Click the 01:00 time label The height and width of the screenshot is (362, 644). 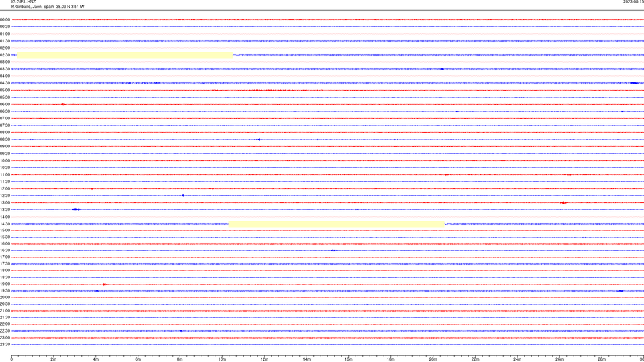coord(5,34)
